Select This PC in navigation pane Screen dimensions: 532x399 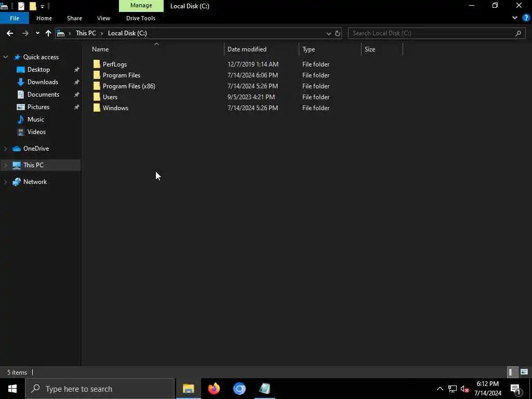tap(33, 165)
